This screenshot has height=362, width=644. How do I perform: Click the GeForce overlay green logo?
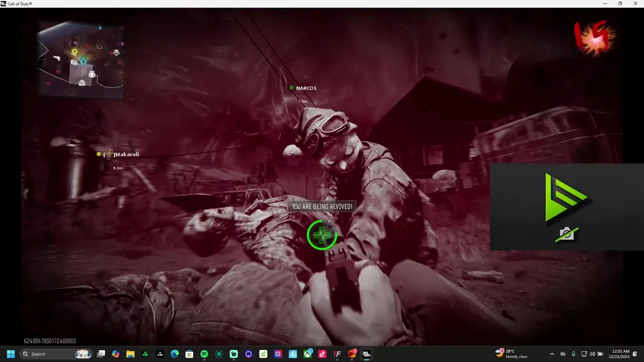click(566, 197)
